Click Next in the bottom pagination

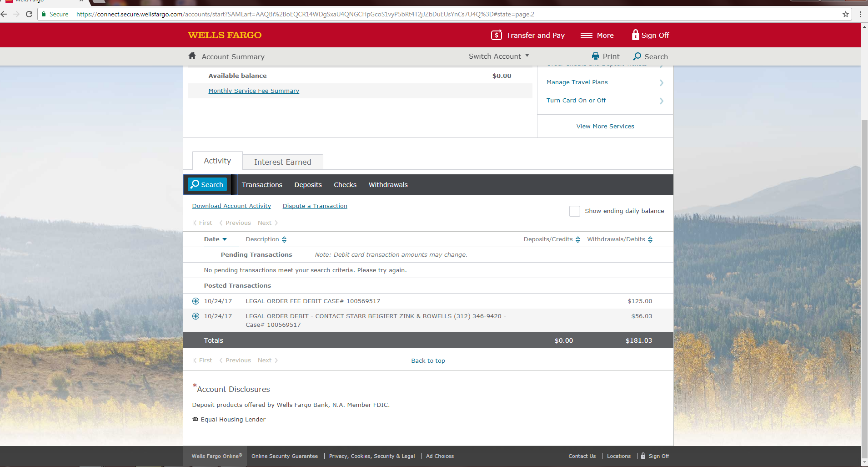(267, 360)
